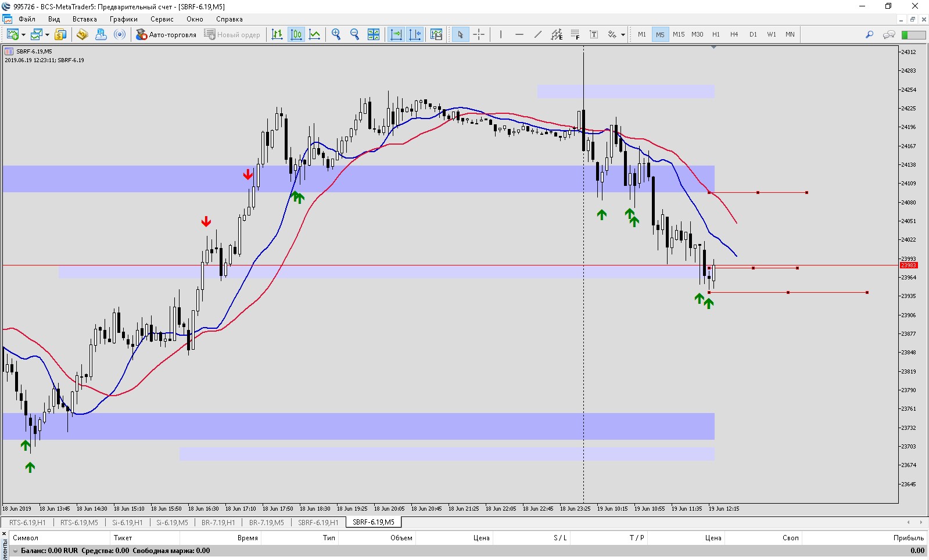Open the Вид menu

[x=54, y=19]
